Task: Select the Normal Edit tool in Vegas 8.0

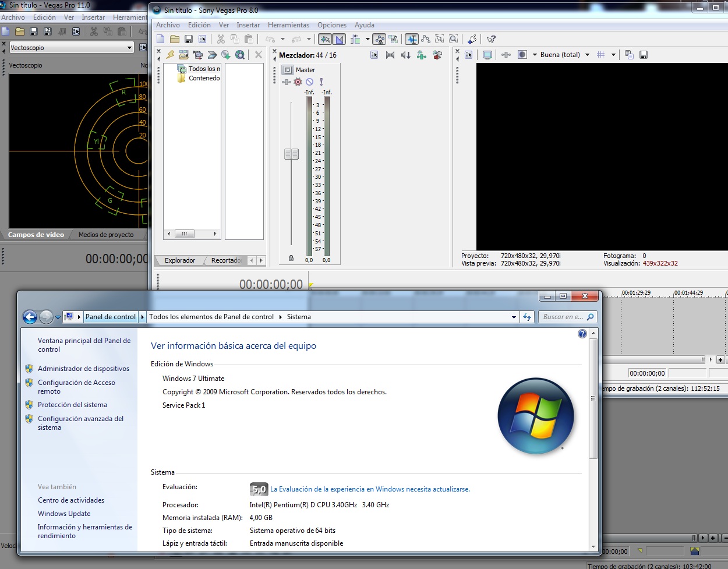Action: tap(412, 39)
